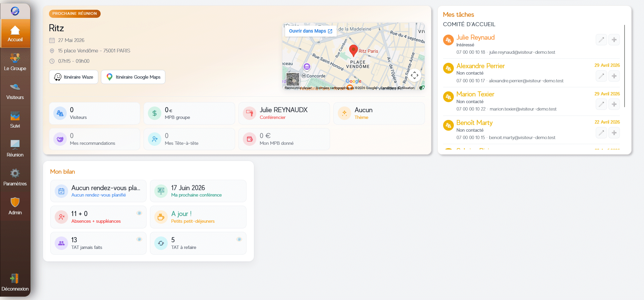This screenshot has height=300, width=644.
Task: Click the 27 Mai 2026 date text
Action: (71, 40)
